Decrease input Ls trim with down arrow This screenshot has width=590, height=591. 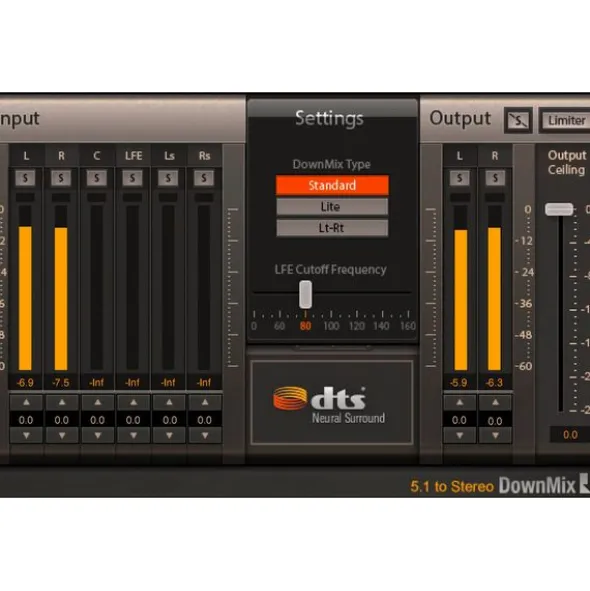pyautogui.click(x=169, y=435)
